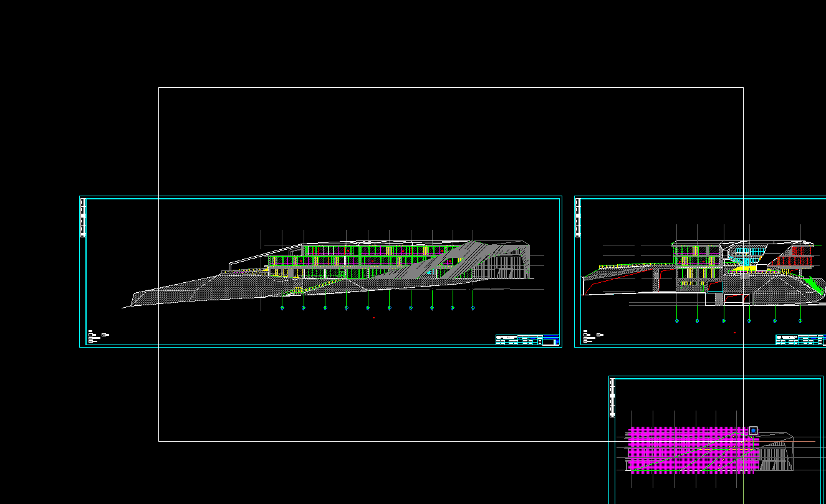This screenshot has width=826, height=504.
Task: Click the rightmost grid bubble under the left elevation
Action: [473, 308]
